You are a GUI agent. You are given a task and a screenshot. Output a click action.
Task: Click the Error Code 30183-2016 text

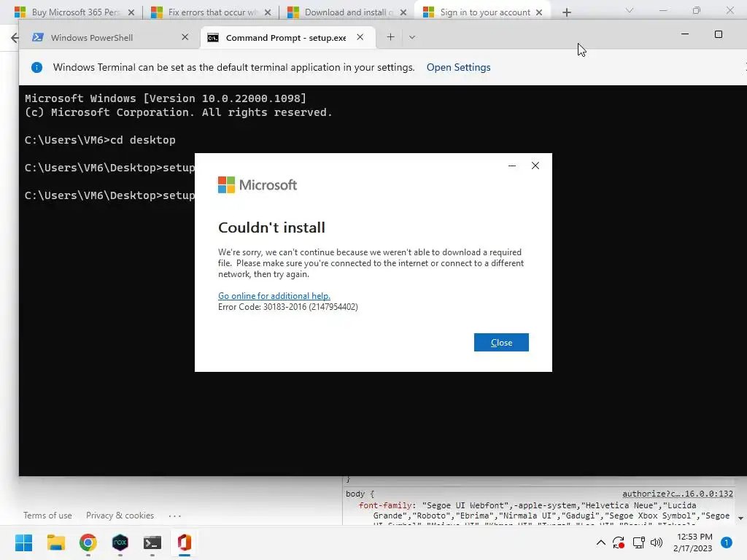click(x=287, y=307)
